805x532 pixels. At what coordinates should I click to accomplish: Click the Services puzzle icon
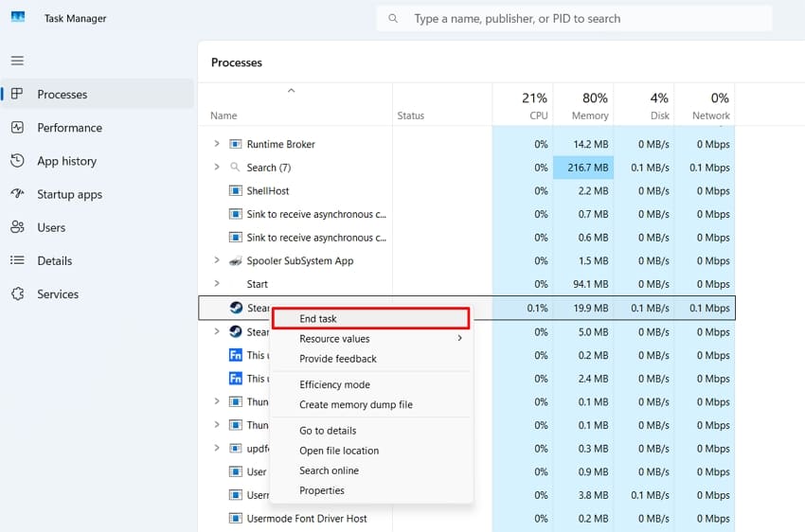click(17, 294)
